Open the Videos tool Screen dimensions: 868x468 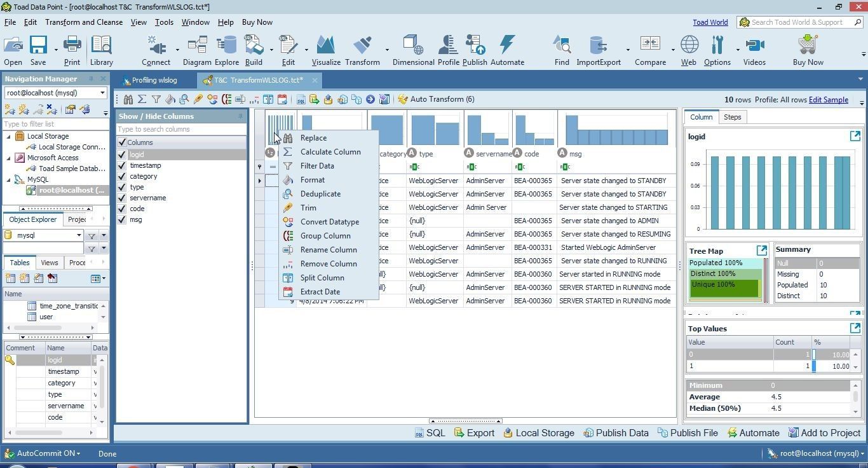pos(754,51)
